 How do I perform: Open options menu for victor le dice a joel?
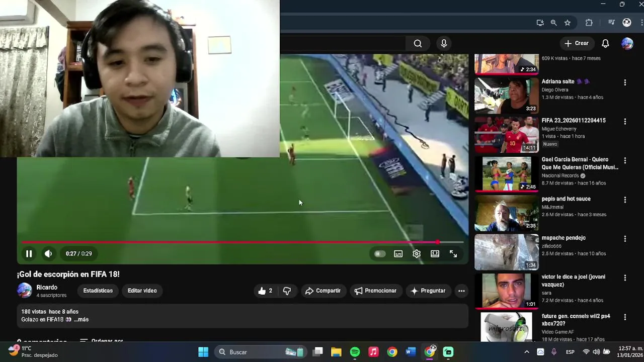625,278
